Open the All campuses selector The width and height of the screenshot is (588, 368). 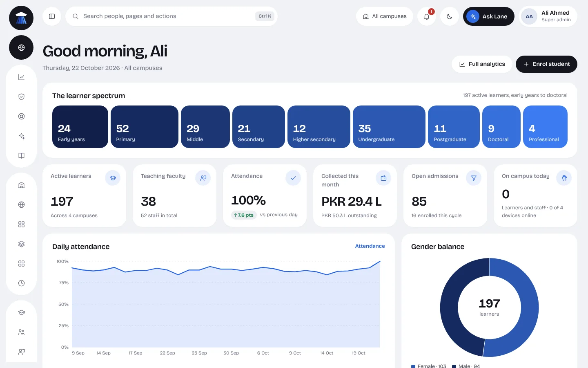pos(385,16)
